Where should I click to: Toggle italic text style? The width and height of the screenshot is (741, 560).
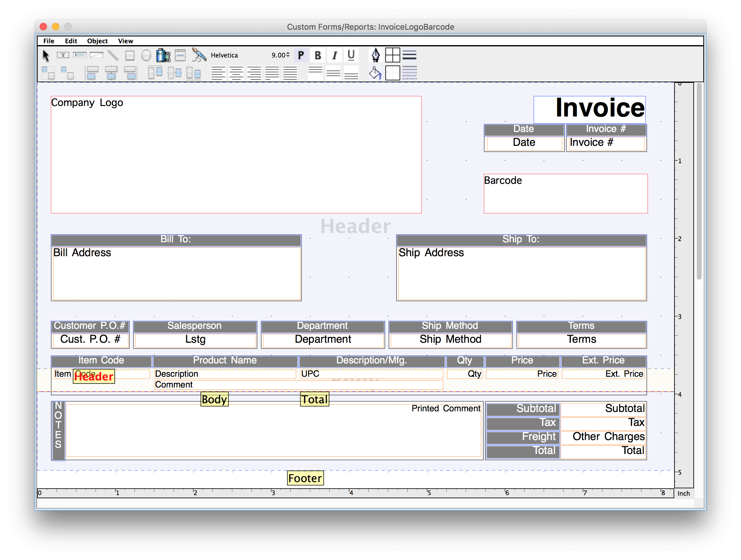pos(334,55)
